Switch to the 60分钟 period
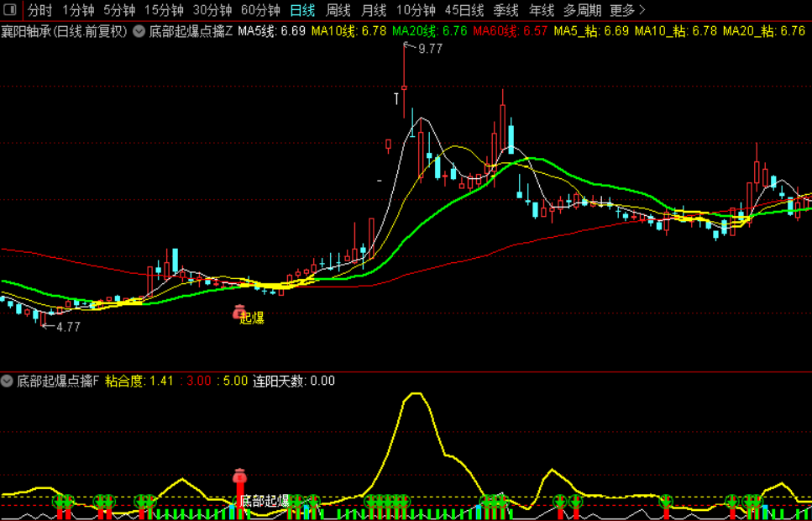Image resolution: width=812 pixels, height=521 pixels. click(260, 10)
